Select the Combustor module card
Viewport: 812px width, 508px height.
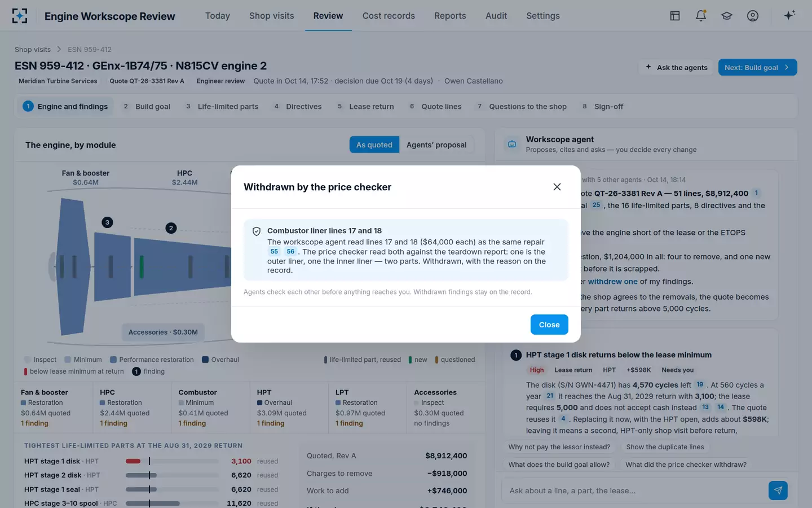point(211,408)
